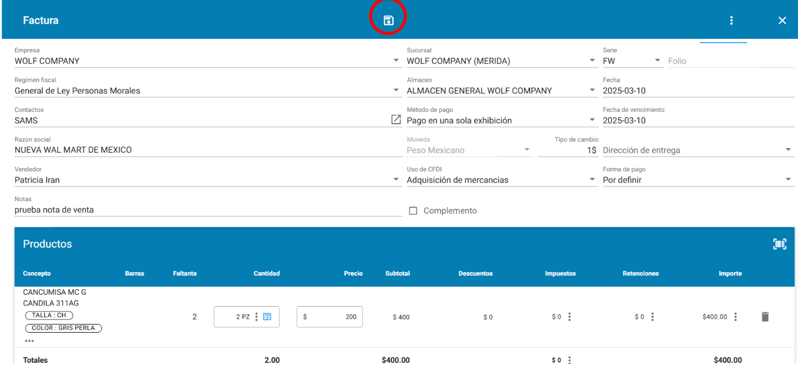Click the Cantidad column header
798x379 pixels.
click(x=267, y=274)
